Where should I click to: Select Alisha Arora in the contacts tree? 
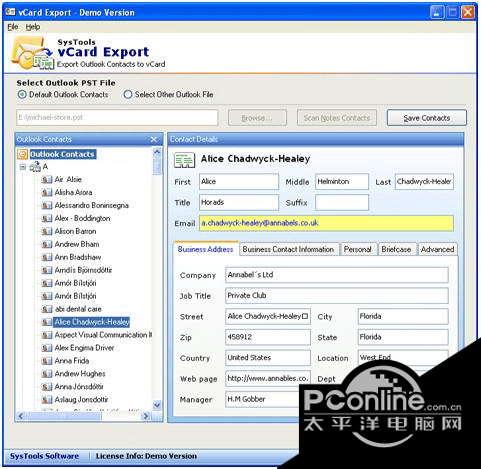tap(74, 193)
